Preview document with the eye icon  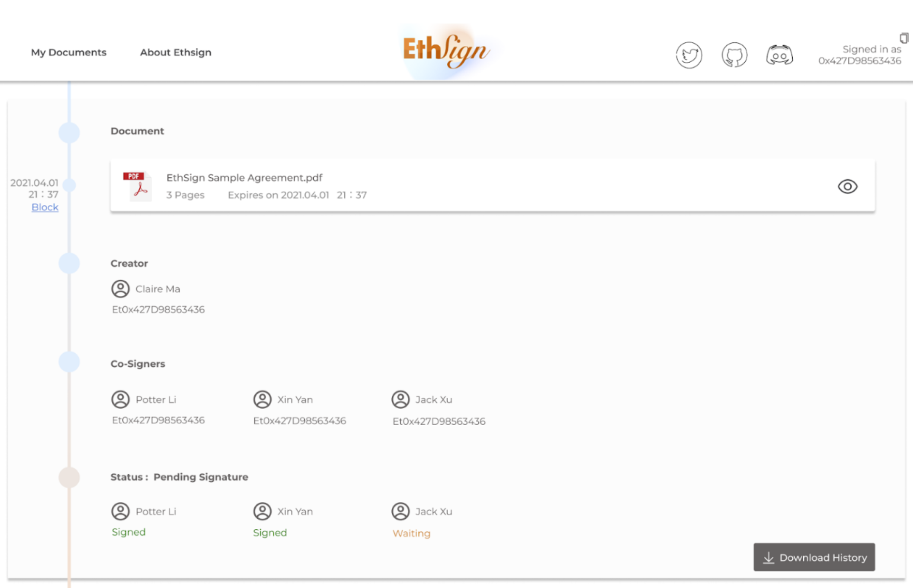847,186
